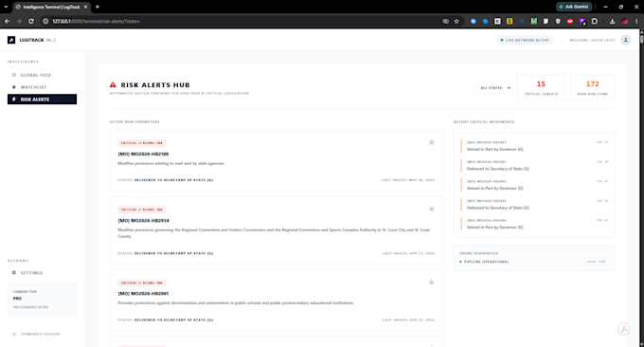Click 'Last Ingest: May 06, 2026' text

point(408,180)
